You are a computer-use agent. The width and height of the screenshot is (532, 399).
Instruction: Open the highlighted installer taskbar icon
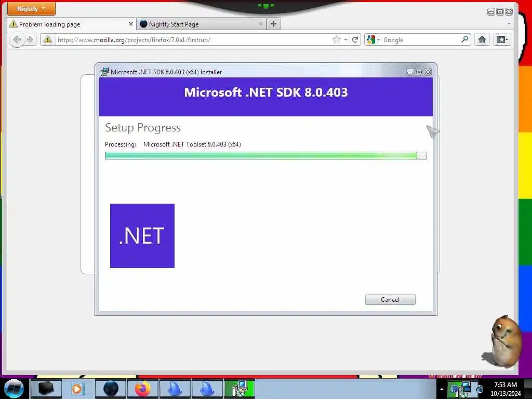point(240,389)
